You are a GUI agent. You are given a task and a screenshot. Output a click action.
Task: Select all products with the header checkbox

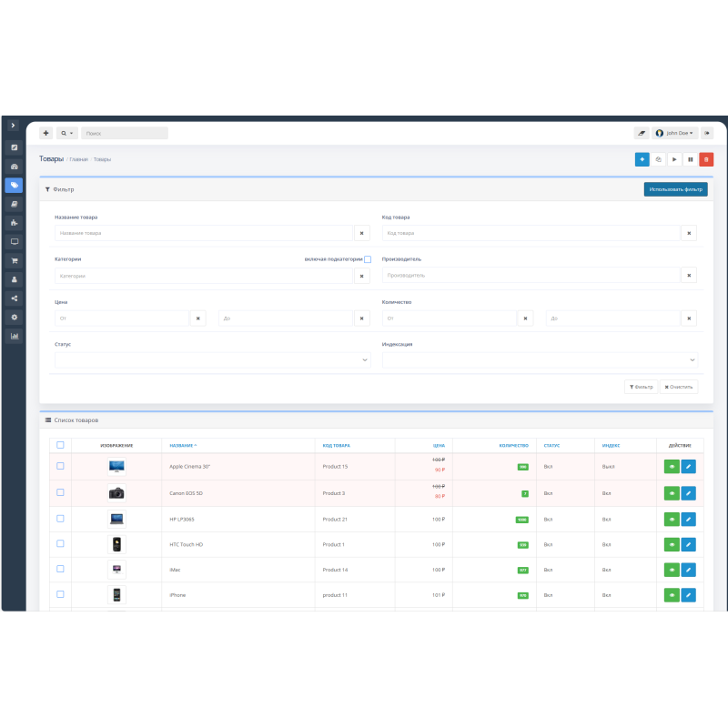point(60,444)
